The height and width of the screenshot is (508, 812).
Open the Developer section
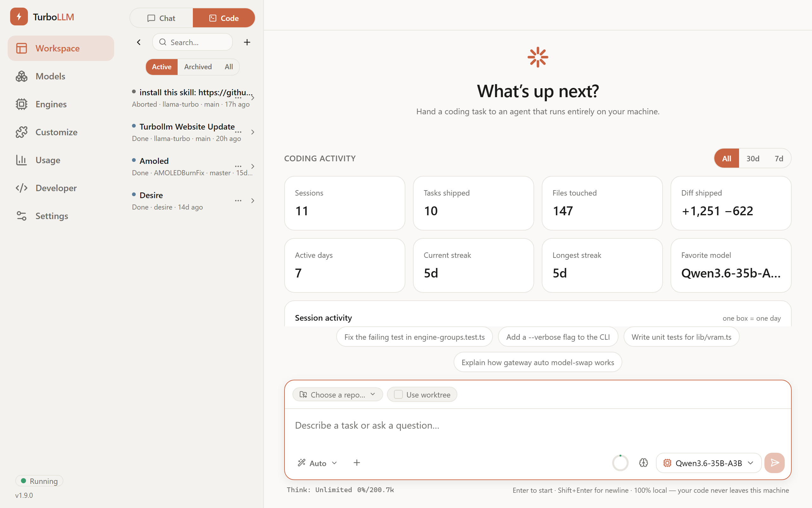point(61,188)
